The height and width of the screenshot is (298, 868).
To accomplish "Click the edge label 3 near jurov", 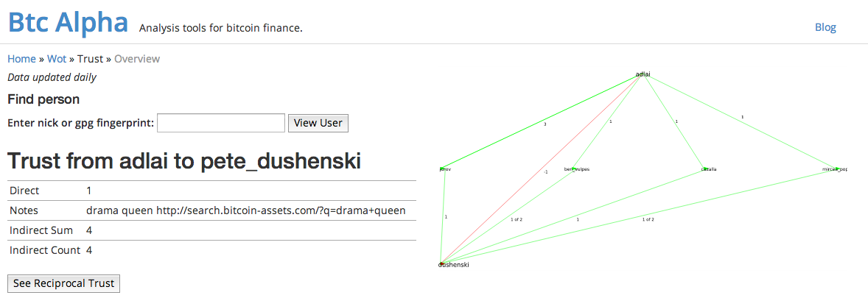I will 545,125.
